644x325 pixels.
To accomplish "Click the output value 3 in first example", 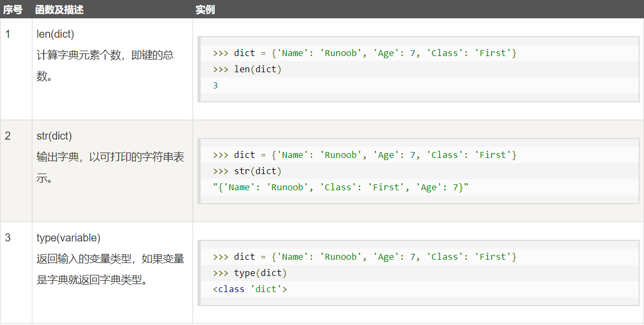I will coord(216,85).
